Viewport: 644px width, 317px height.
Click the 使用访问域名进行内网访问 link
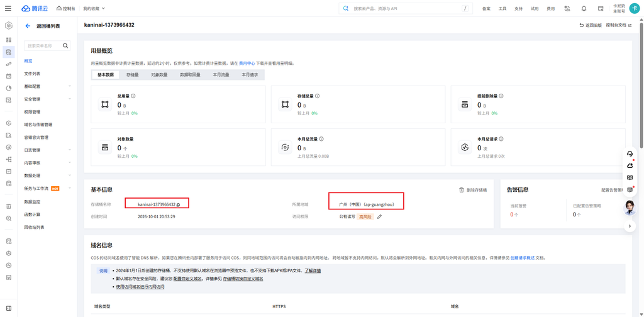140,287
